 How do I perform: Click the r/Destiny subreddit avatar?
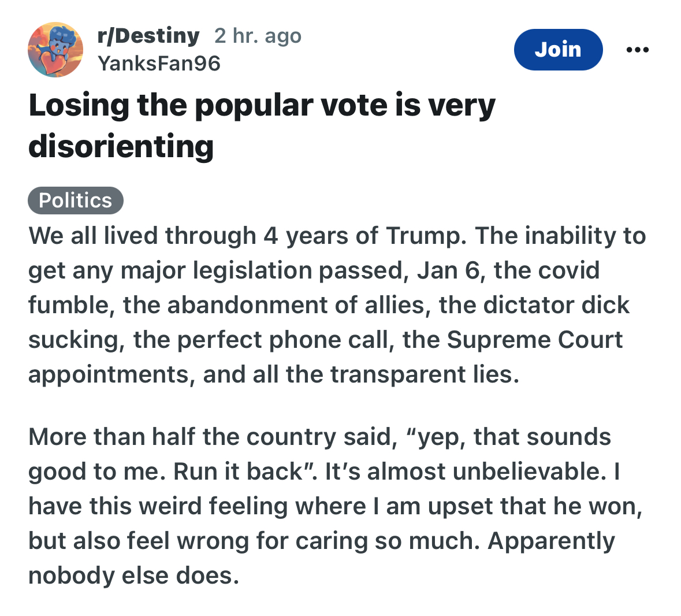(55, 50)
